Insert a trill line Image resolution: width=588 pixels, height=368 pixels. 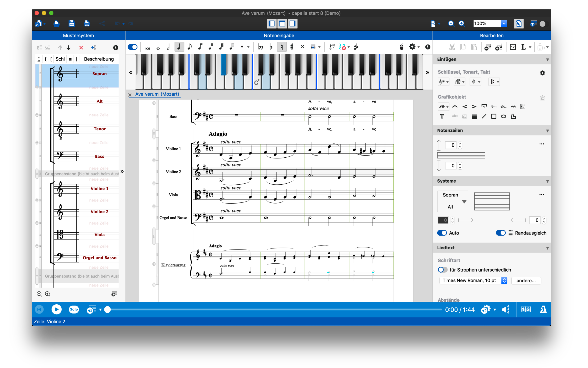pos(503,106)
